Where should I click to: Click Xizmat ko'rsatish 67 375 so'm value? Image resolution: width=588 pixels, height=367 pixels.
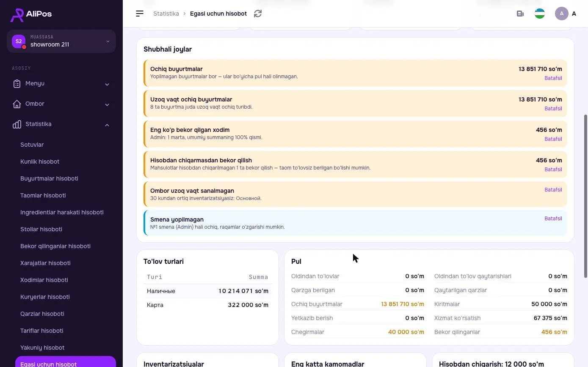(550, 318)
